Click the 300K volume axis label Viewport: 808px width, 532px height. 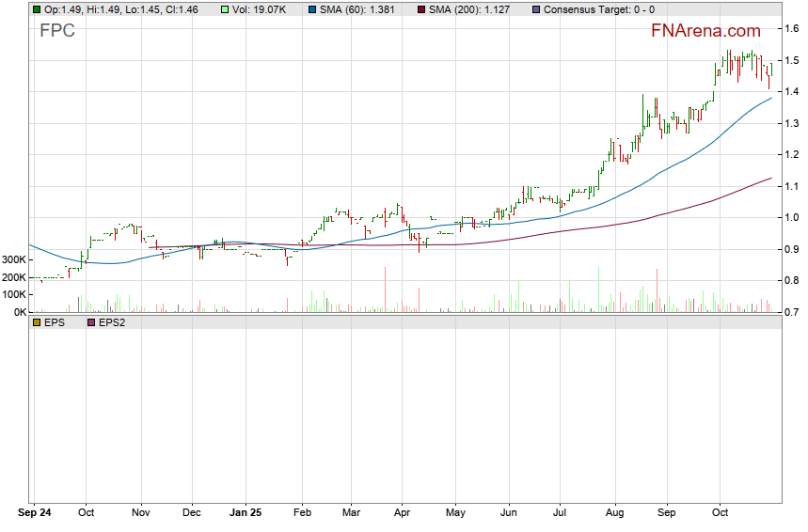point(13,259)
